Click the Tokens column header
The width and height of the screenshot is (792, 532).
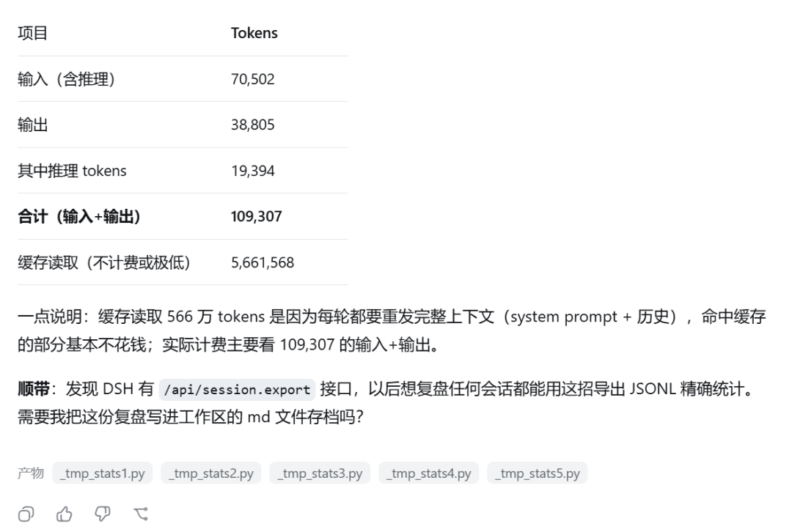254,33
